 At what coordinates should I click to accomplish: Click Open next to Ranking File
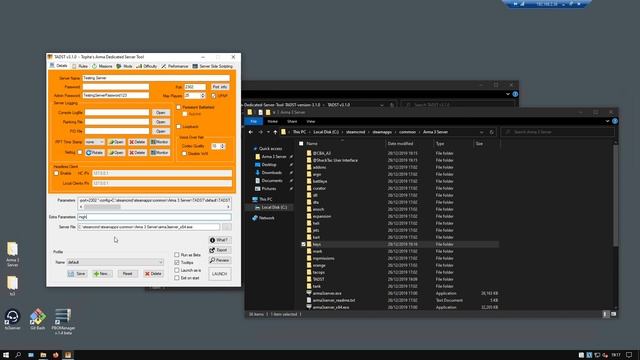[x=160, y=122]
